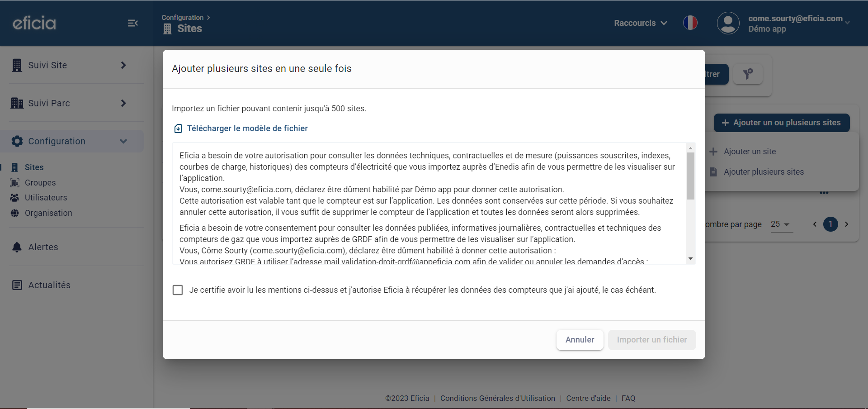Open the results-per-page selector showing 25
The width and height of the screenshot is (868, 409).
click(781, 224)
